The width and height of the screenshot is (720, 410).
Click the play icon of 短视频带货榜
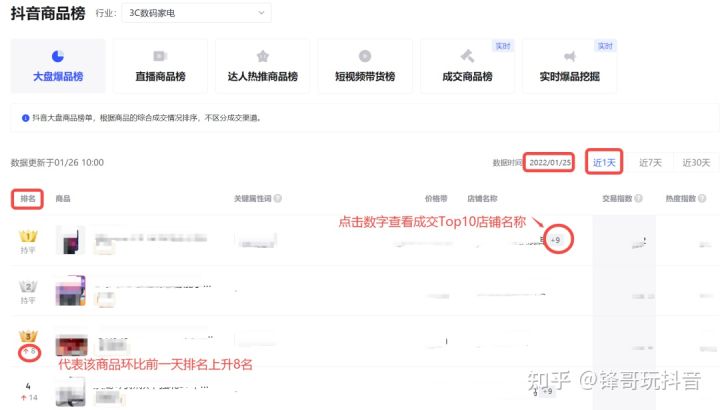[x=365, y=56]
